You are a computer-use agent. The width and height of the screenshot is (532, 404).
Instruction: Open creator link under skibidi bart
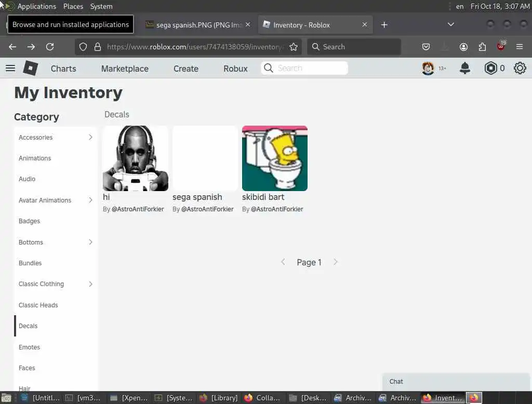277,209
